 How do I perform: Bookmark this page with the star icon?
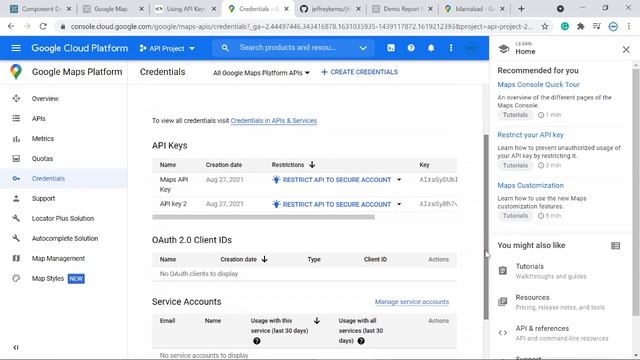coord(545,26)
